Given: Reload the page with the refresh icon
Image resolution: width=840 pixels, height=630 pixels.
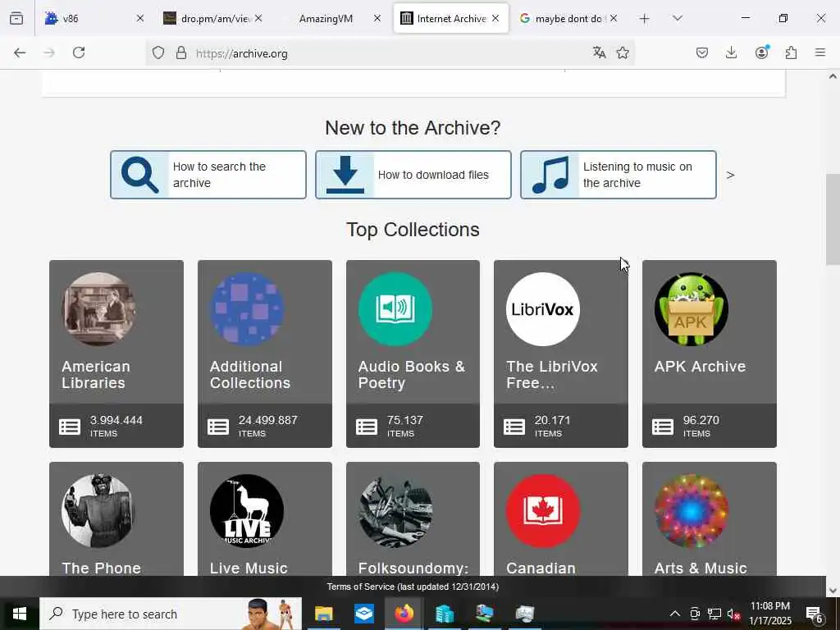Looking at the screenshot, I should pyautogui.click(x=79, y=52).
